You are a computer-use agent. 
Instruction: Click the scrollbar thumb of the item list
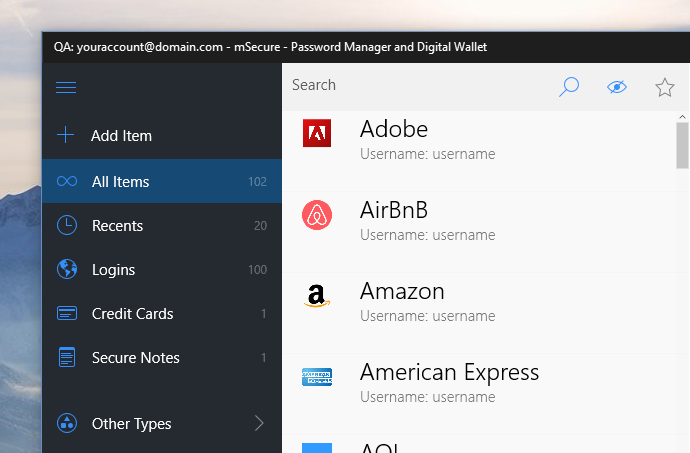pyautogui.click(x=683, y=145)
